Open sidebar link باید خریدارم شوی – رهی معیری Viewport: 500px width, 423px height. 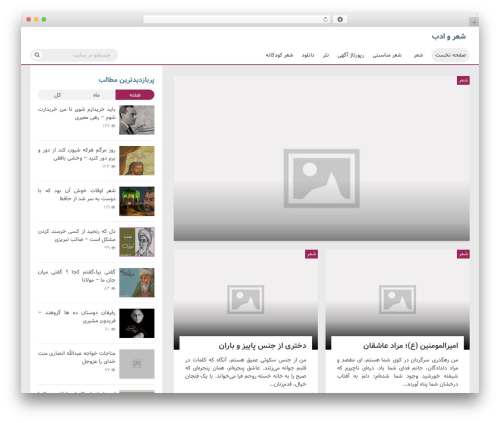pyautogui.click(x=77, y=113)
